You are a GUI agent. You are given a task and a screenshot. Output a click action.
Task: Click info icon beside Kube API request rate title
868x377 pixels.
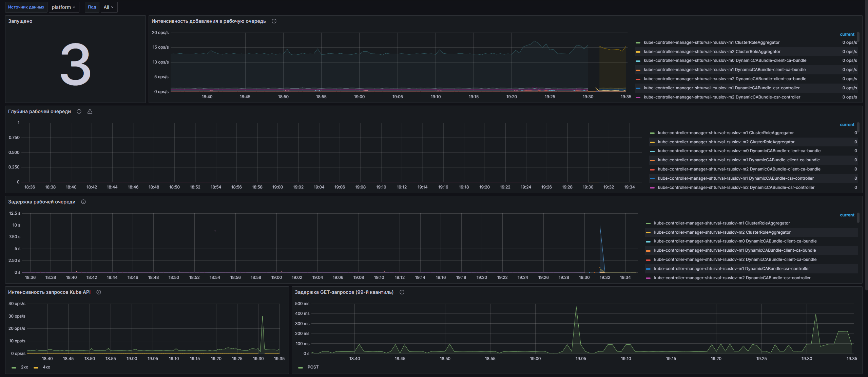tap(99, 292)
